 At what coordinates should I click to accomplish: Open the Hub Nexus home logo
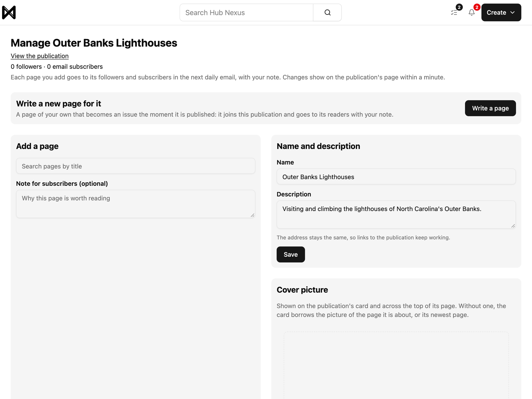point(9,12)
